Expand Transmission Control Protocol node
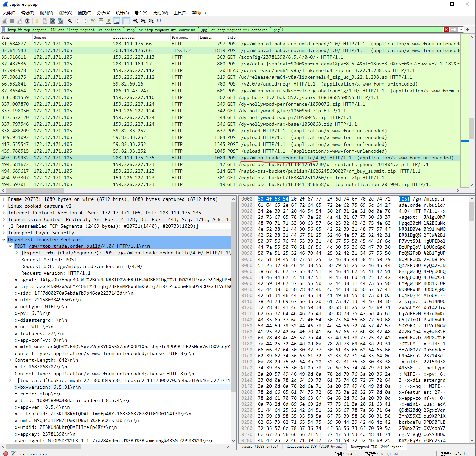The image size is (476, 456). 4,219
